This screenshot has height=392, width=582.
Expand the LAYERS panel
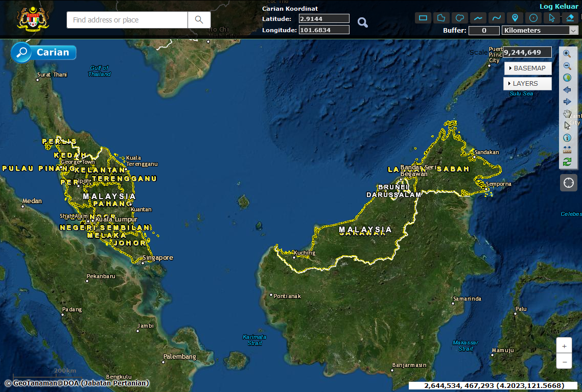(x=528, y=84)
